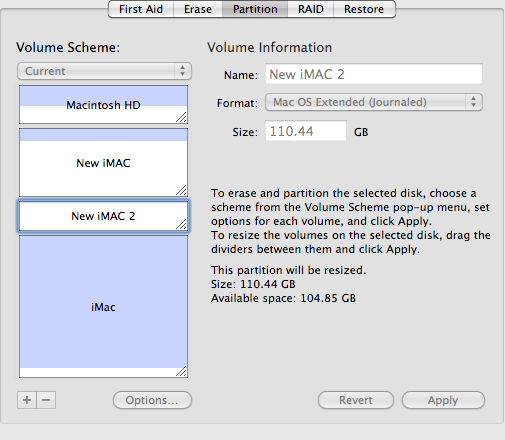
Task: Click the 'This partition will be resized.' text
Action: click(x=288, y=270)
